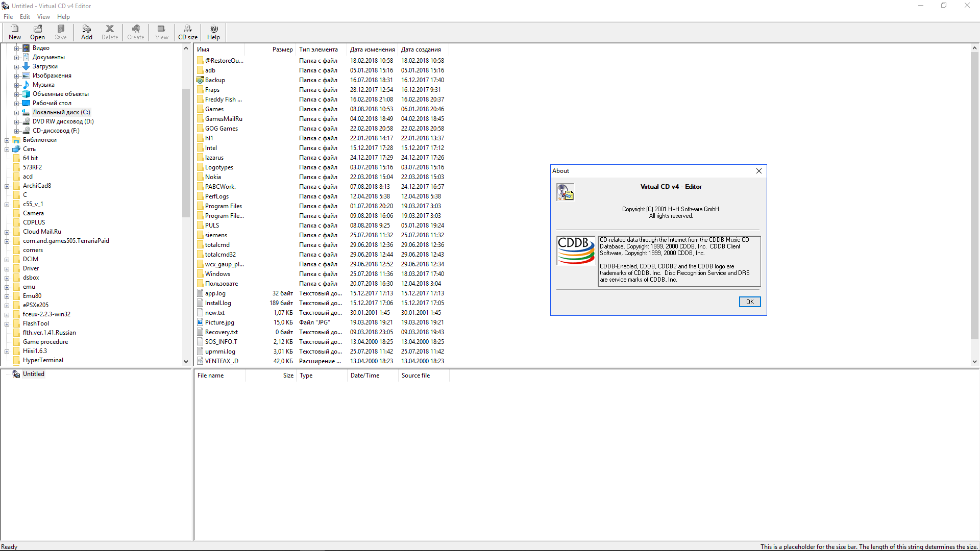Sort by Дата изменения column header
The image size is (980, 551).
372,49
